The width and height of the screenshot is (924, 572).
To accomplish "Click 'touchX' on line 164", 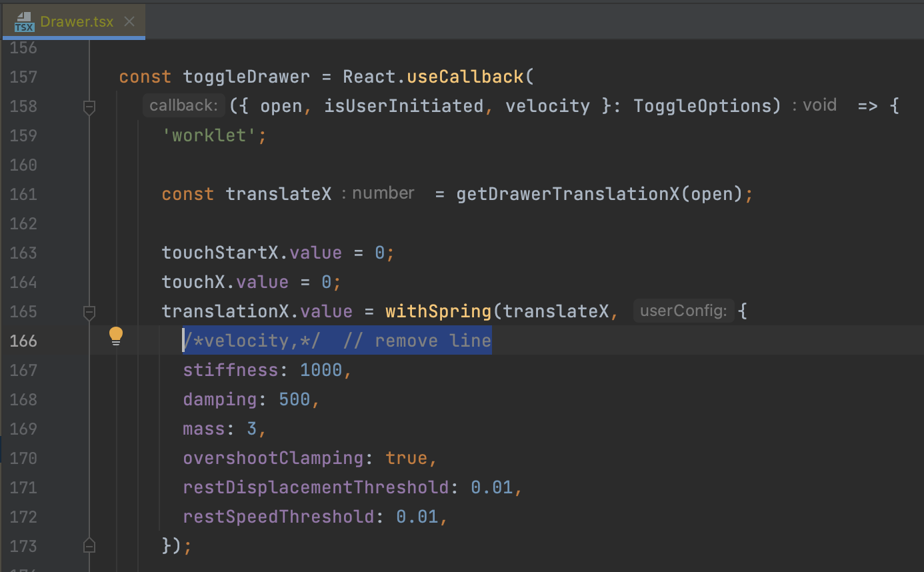I will (x=193, y=282).
